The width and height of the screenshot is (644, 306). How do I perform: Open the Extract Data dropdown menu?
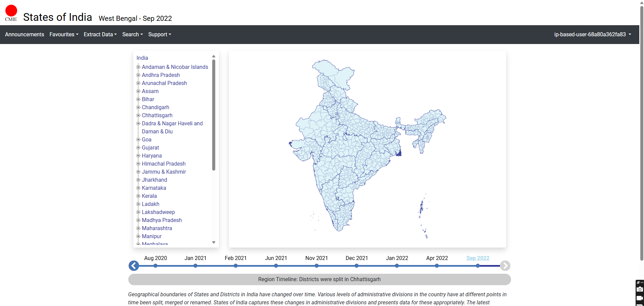[x=100, y=35]
